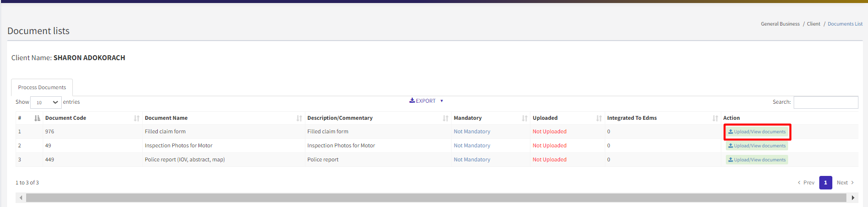Click sort icon on Document Name column
Viewport: 868px width, 207px height.
coord(299,118)
